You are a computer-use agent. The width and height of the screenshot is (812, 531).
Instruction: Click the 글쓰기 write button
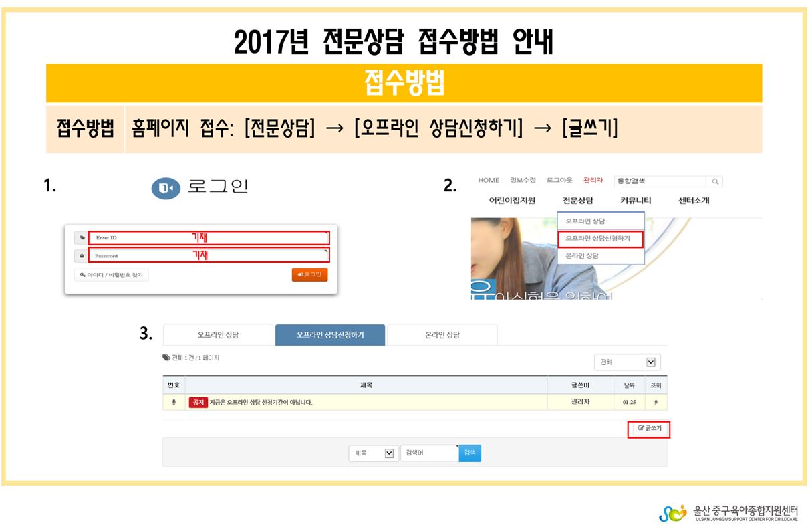click(x=648, y=428)
